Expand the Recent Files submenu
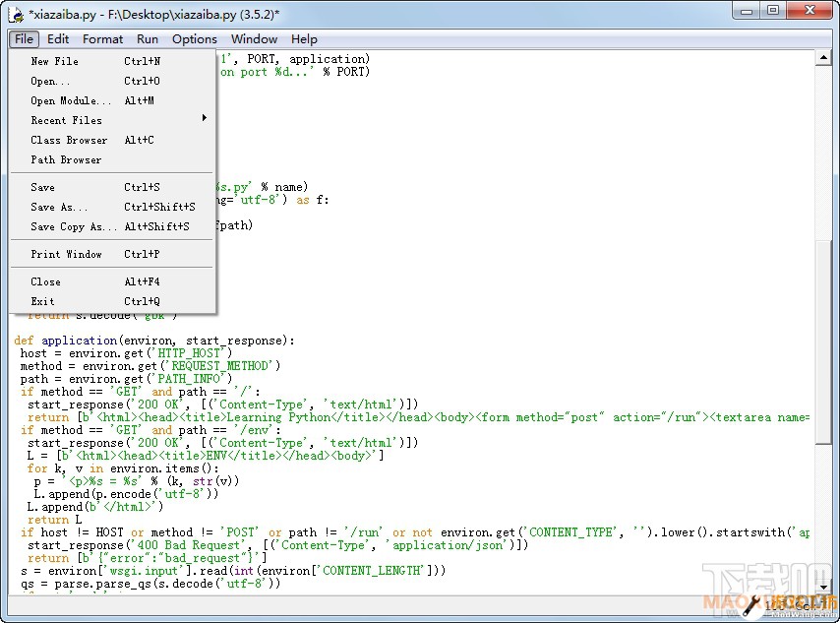840x623 pixels. point(112,120)
